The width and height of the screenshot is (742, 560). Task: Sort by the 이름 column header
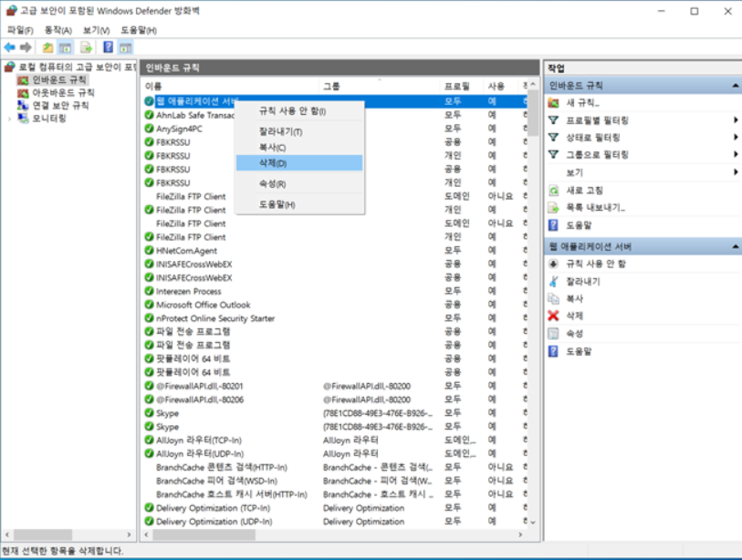click(231, 86)
